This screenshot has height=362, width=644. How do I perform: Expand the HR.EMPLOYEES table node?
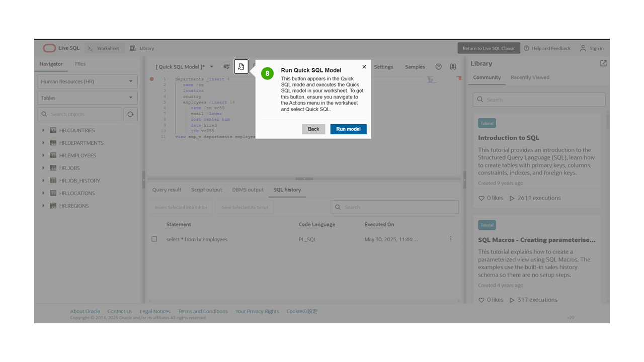43,155
